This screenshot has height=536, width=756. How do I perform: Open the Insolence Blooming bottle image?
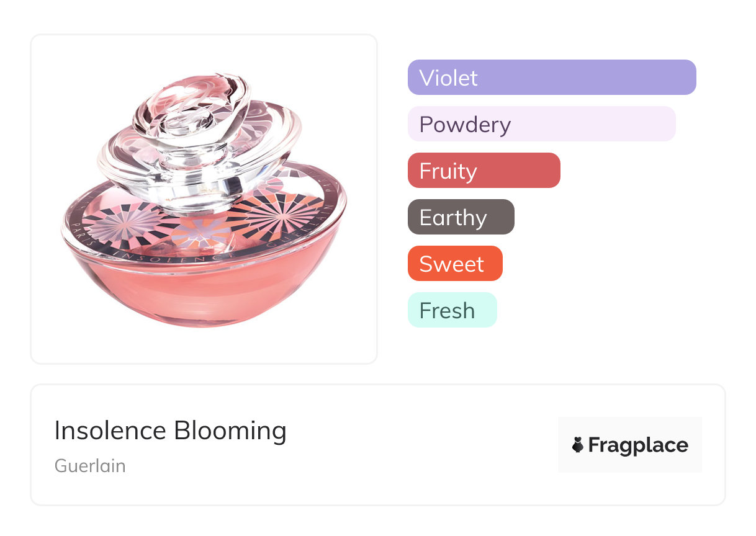point(204,199)
